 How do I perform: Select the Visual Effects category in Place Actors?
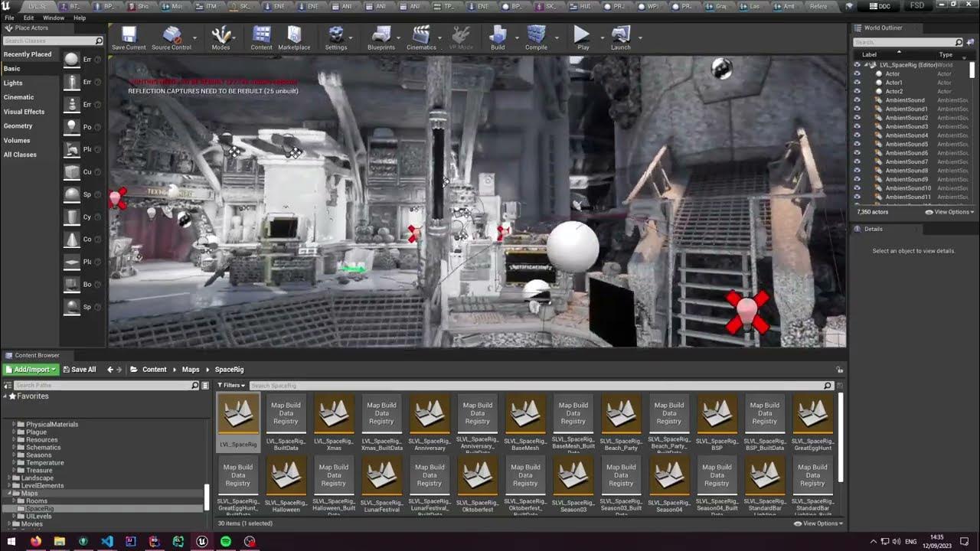pyautogui.click(x=24, y=112)
